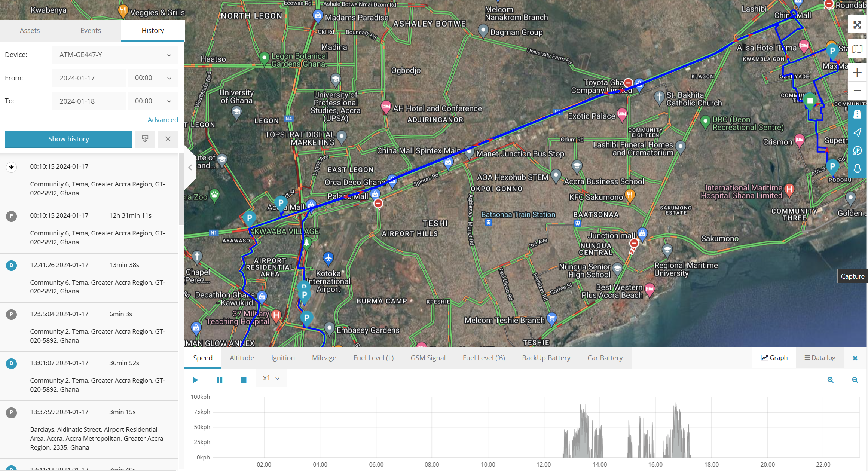Open the To time dropdown
The image size is (868, 471).
click(153, 101)
